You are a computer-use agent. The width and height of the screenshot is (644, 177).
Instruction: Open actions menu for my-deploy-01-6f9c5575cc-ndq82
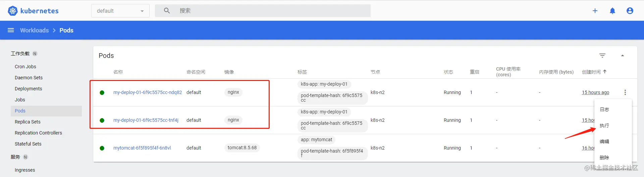[x=625, y=92]
